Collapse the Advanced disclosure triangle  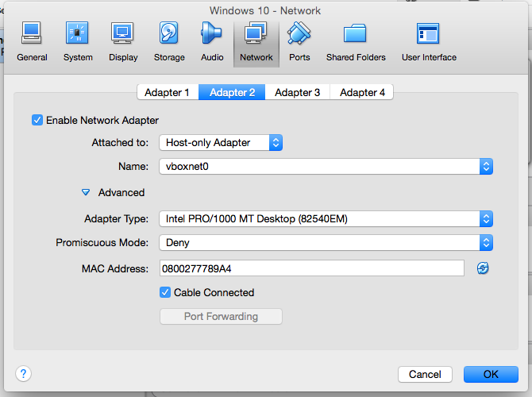87,192
